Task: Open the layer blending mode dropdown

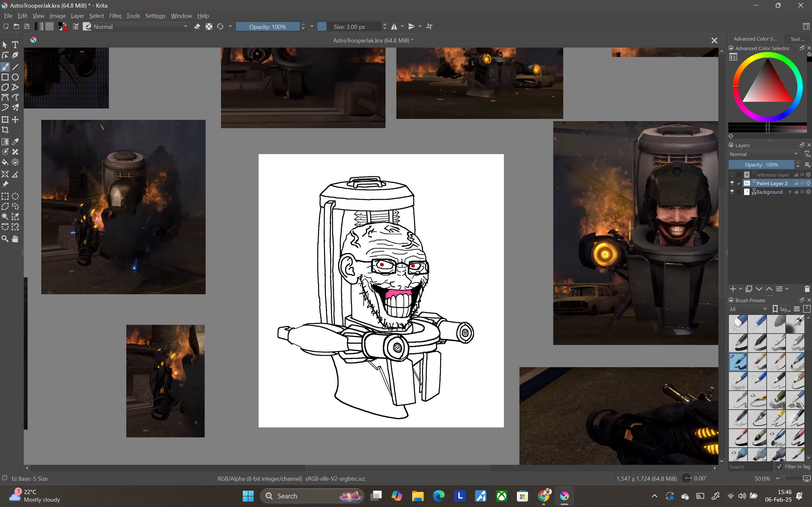Action: [764, 154]
